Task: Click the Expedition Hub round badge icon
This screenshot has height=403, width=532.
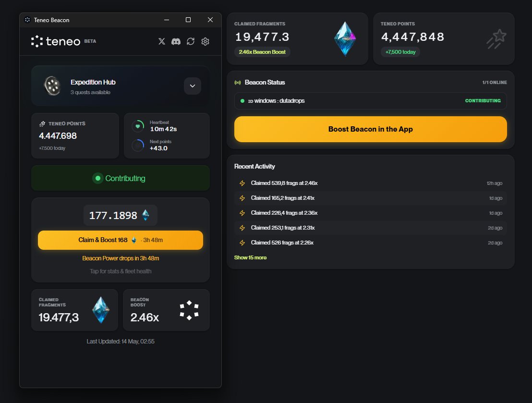Action: click(x=52, y=85)
